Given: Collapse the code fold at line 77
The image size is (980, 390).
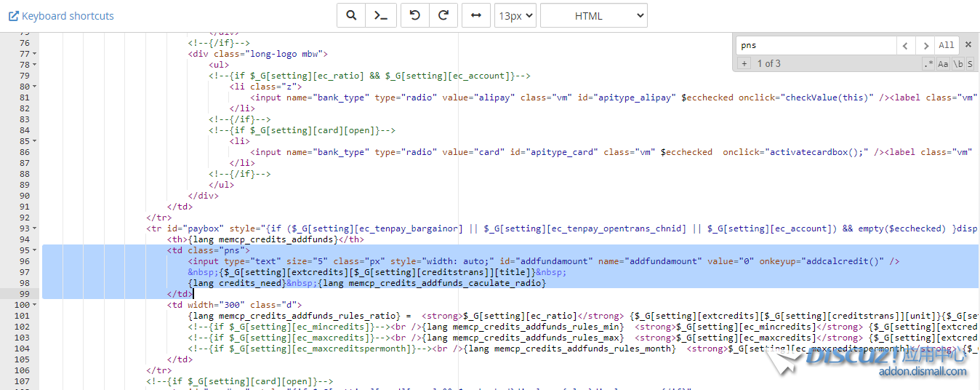Looking at the screenshot, I should pos(35,54).
